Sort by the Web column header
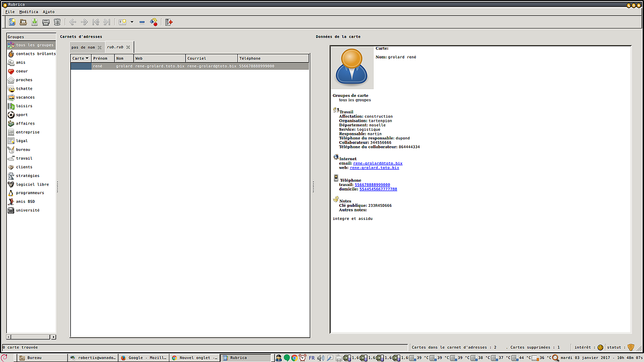Viewport: 644px width, 362px height. point(159,58)
